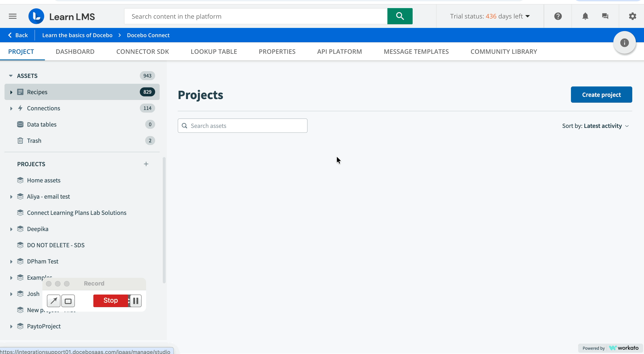
Task: Open the help question mark icon
Action: [x=558, y=16]
